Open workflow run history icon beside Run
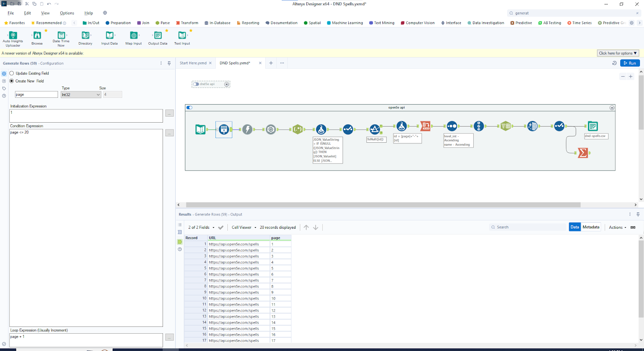 click(614, 63)
